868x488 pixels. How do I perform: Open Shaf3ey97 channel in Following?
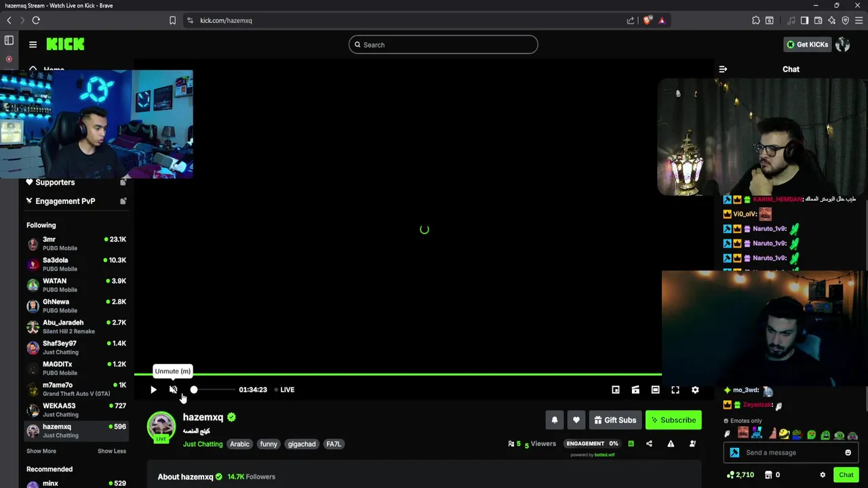76,348
